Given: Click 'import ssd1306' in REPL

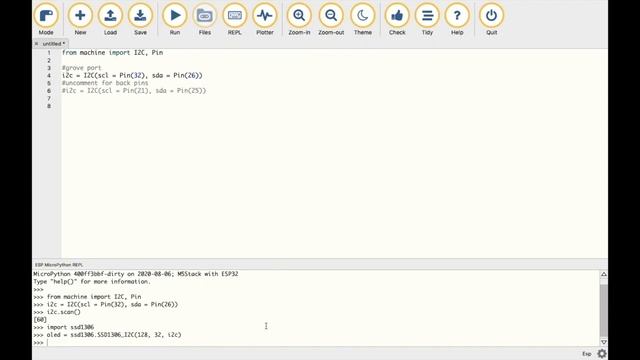Looking at the screenshot, I should point(70,327).
